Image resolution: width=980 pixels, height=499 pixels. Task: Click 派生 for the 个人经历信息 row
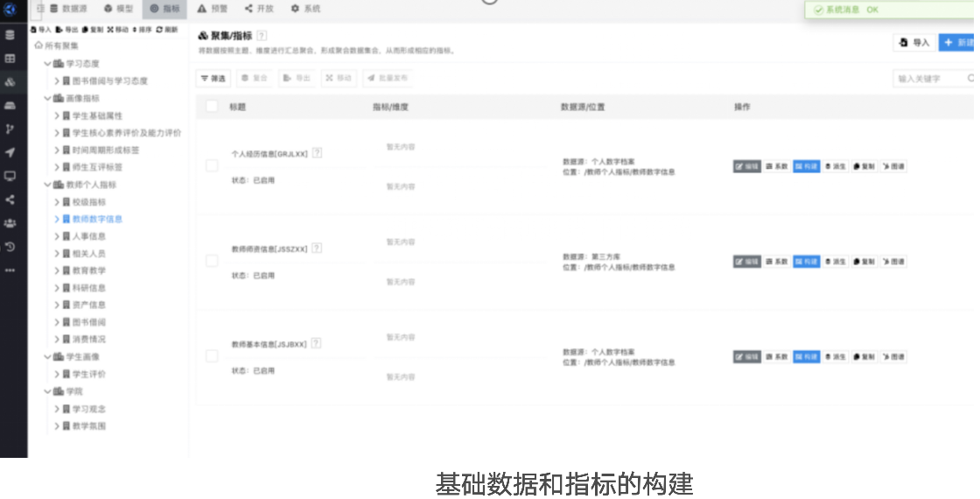(x=836, y=166)
